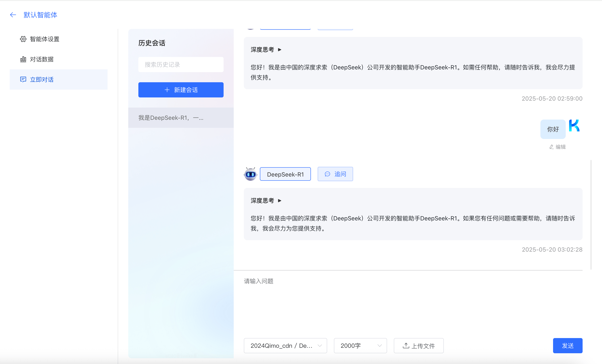Click the upload icon in 上传文件

pyautogui.click(x=406, y=345)
